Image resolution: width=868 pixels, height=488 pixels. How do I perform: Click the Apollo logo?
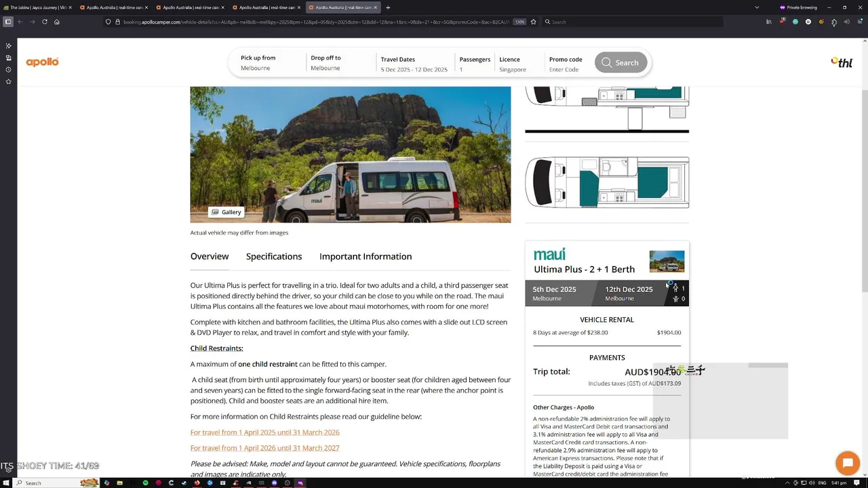(42, 62)
